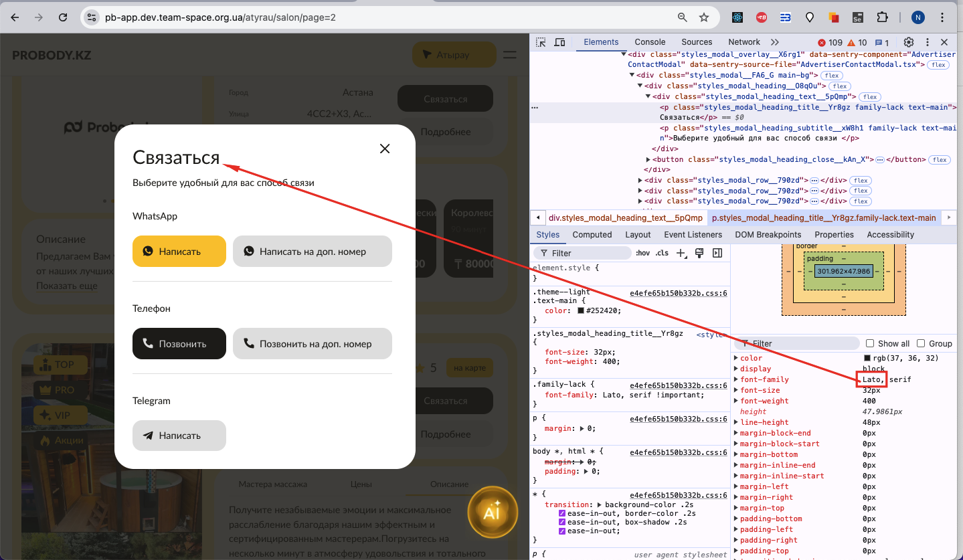The width and height of the screenshot is (963, 560).
Task: Show more DevTools tabs chevrons
Action: click(x=775, y=42)
